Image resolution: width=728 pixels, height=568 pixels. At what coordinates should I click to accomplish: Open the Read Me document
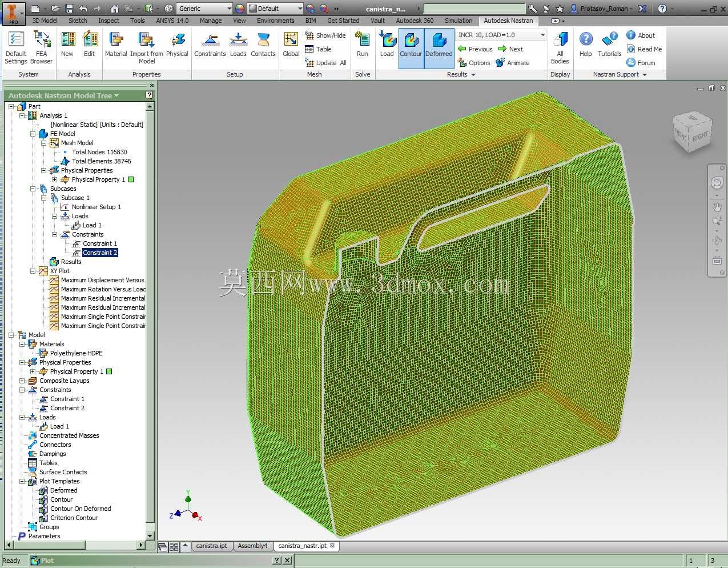pyautogui.click(x=644, y=49)
